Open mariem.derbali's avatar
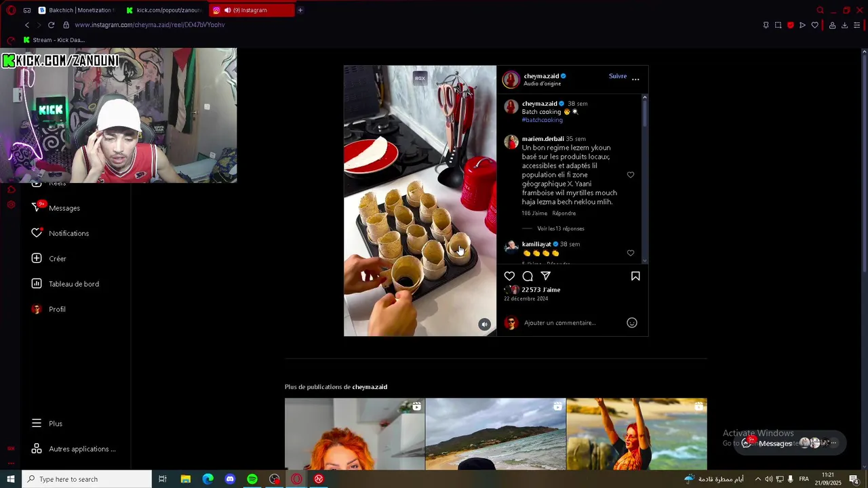 click(511, 142)
